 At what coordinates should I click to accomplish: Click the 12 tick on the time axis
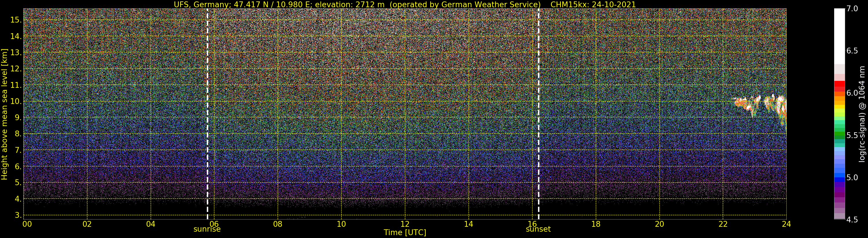[405, 224]
